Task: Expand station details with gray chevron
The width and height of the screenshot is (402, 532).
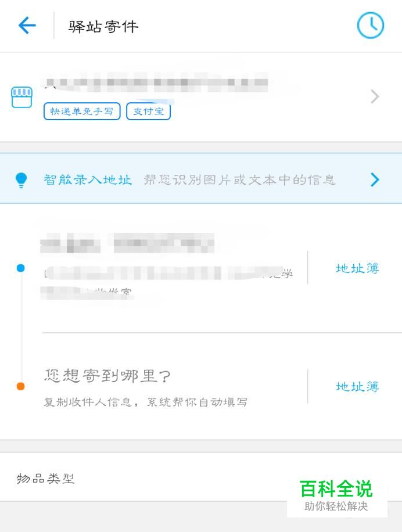Action: (x=375, y=96)
